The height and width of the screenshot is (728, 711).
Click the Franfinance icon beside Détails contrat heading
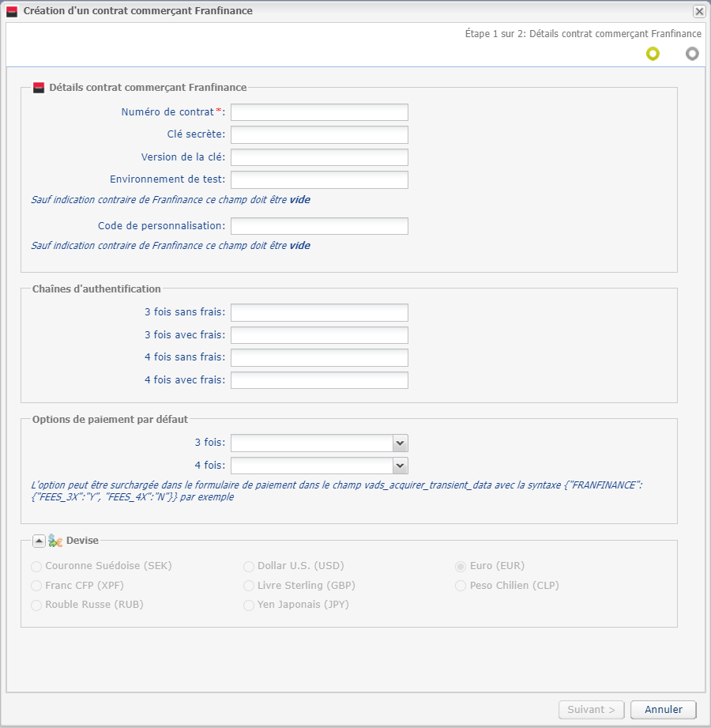click(x=39, y=88)
